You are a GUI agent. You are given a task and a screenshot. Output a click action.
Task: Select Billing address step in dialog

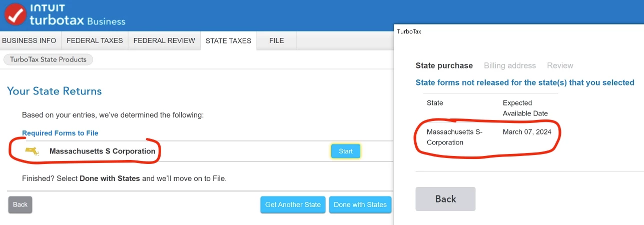510,65
